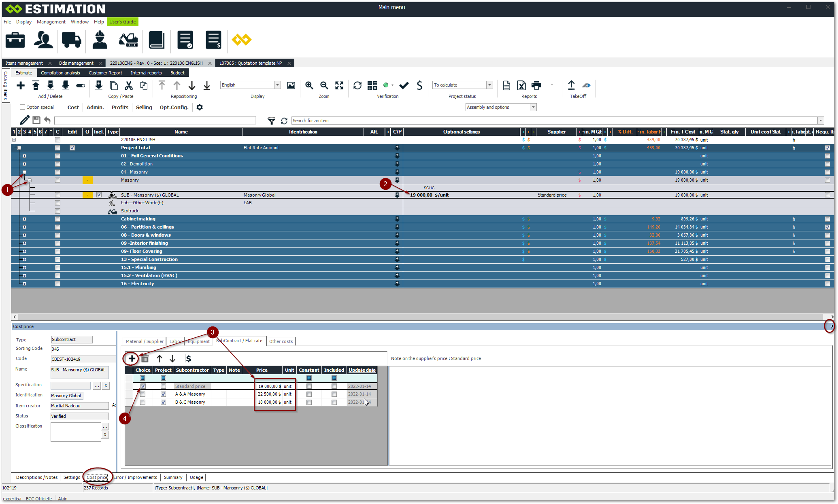
Task: Click the refresh verification icon
Action: click(357, 85)
